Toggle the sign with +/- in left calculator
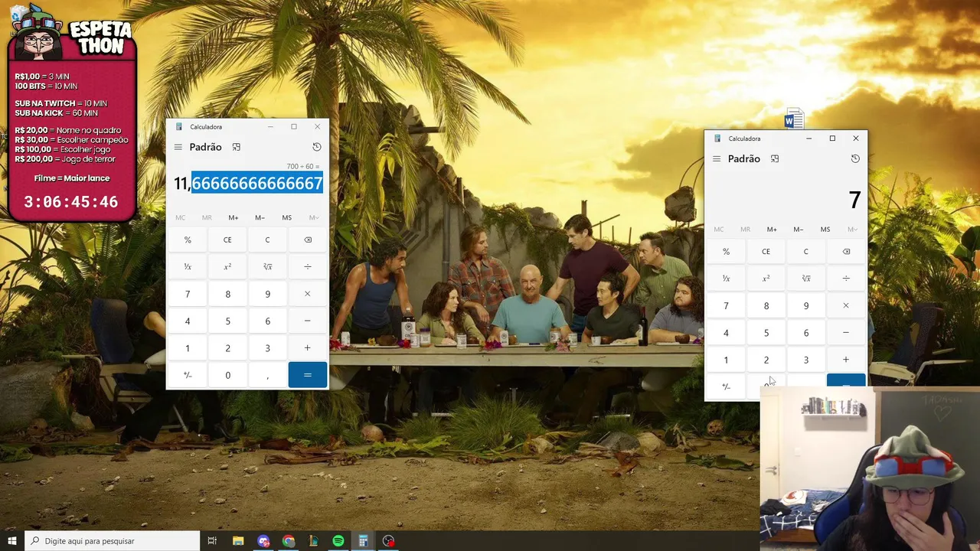 pos(188,375)
